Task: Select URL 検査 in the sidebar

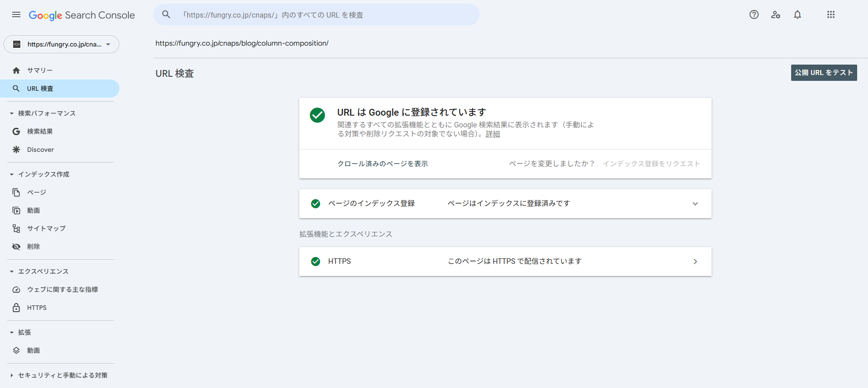Action: click(60, 89)
